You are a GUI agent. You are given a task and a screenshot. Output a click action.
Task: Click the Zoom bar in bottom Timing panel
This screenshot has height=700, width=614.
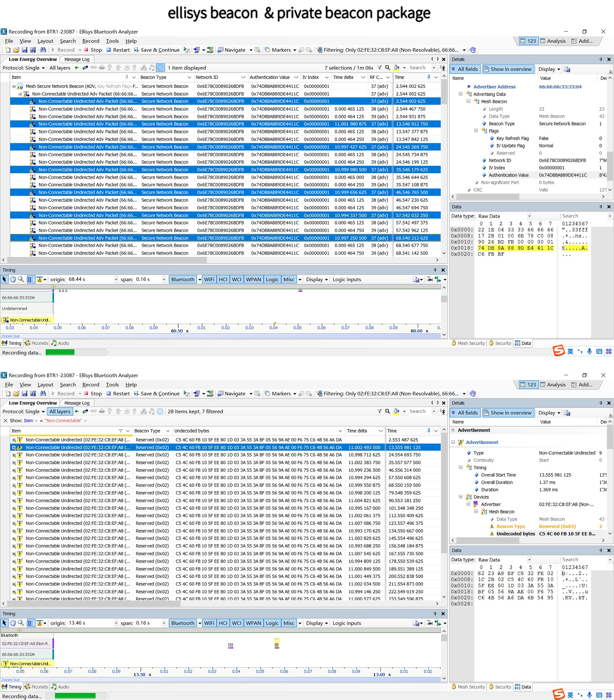[x=221, y=680]
